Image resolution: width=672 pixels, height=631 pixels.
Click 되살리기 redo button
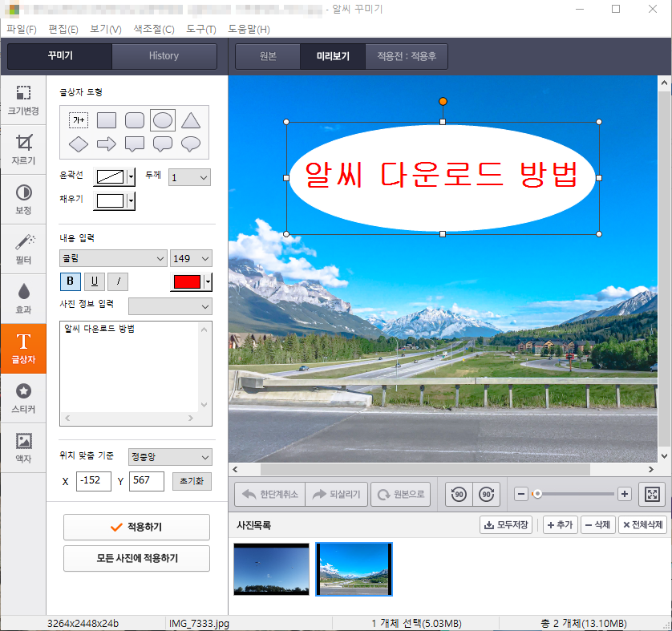[337, 495]
